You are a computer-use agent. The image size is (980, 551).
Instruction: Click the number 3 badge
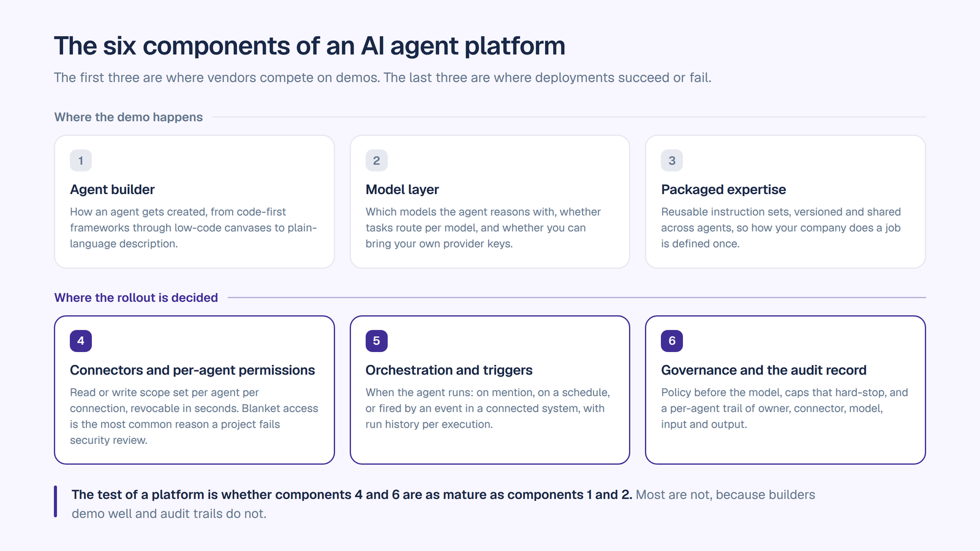[x=672, y=160]
